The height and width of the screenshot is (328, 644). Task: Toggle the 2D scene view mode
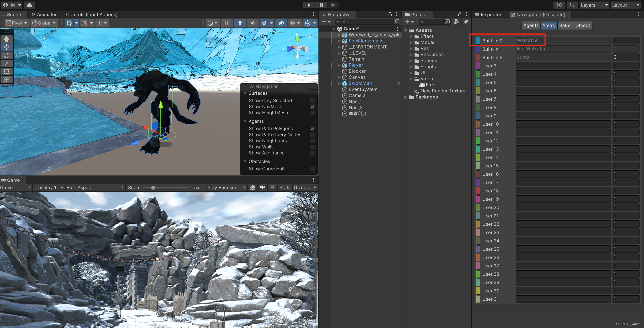coord(226,23)
